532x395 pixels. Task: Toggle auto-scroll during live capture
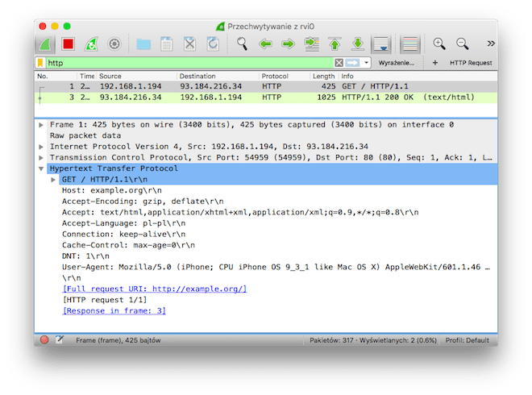click(x=381, y=44)
